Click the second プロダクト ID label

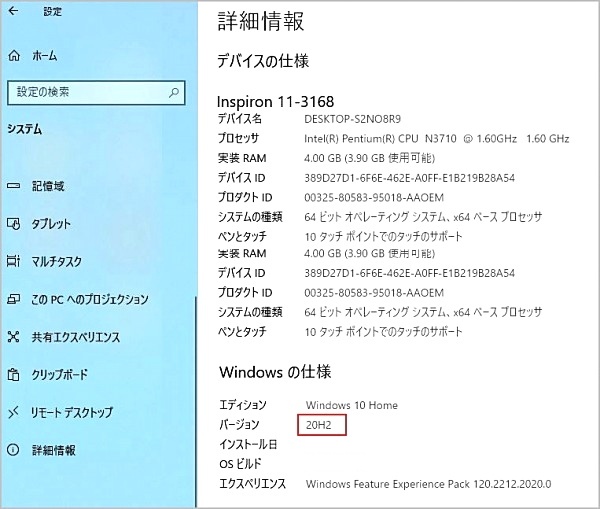(245, 293)
